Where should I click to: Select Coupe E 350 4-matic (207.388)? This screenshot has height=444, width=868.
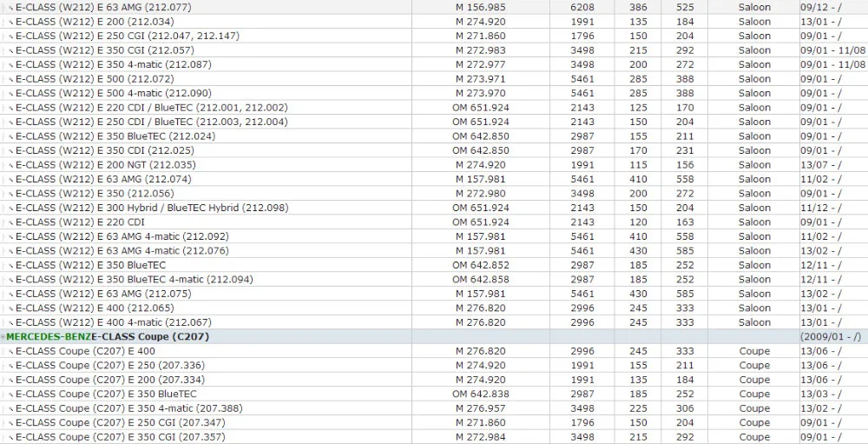tap(129, 408)
